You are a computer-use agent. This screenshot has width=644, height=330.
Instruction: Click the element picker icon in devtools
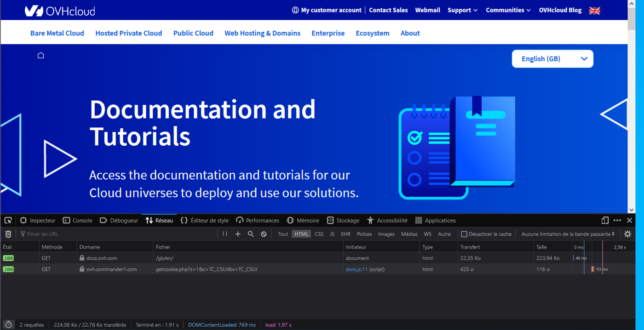click(8, 221)
